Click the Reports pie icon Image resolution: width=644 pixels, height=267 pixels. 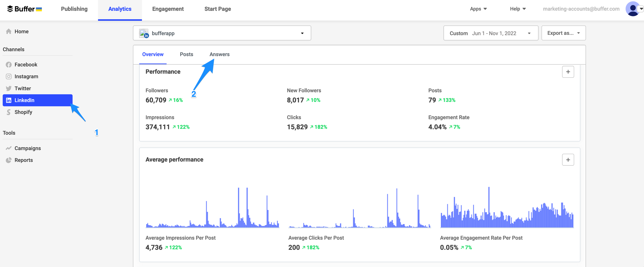(x=9, y=160)
